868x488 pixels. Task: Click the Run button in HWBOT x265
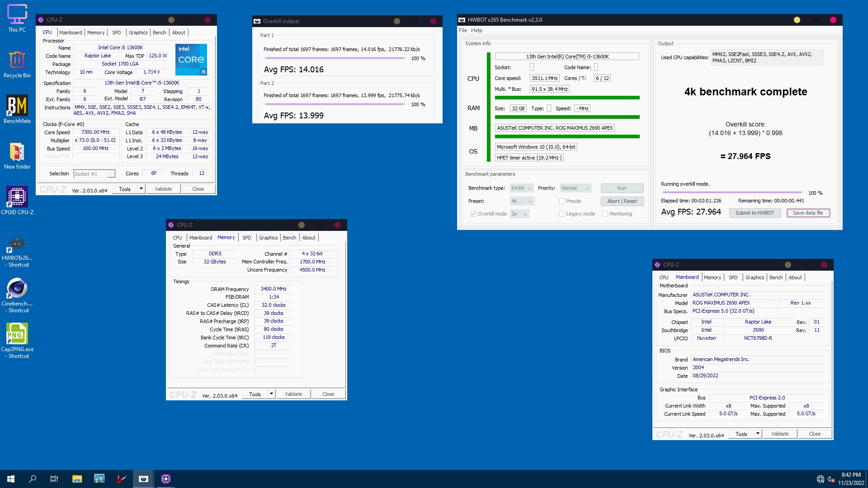coord(622,188)
